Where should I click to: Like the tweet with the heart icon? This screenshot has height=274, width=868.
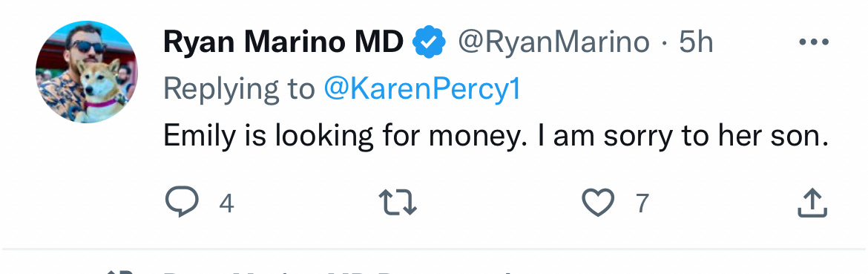click(x=599, y=203)
